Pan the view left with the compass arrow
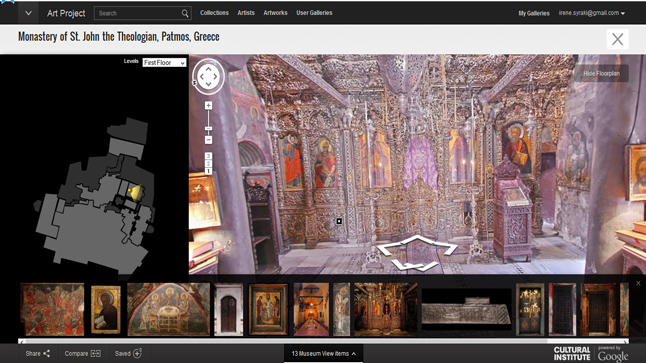 point(201,76)
